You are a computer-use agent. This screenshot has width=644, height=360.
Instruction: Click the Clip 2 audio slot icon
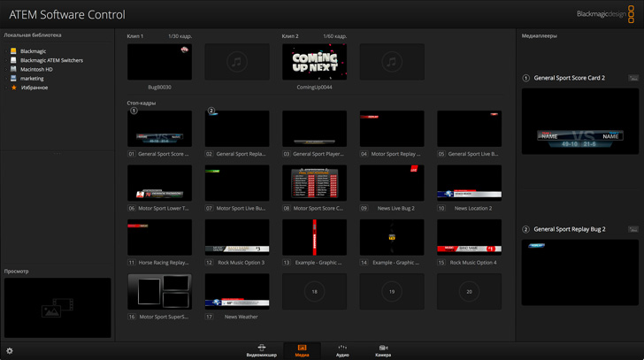pos(392,62)
